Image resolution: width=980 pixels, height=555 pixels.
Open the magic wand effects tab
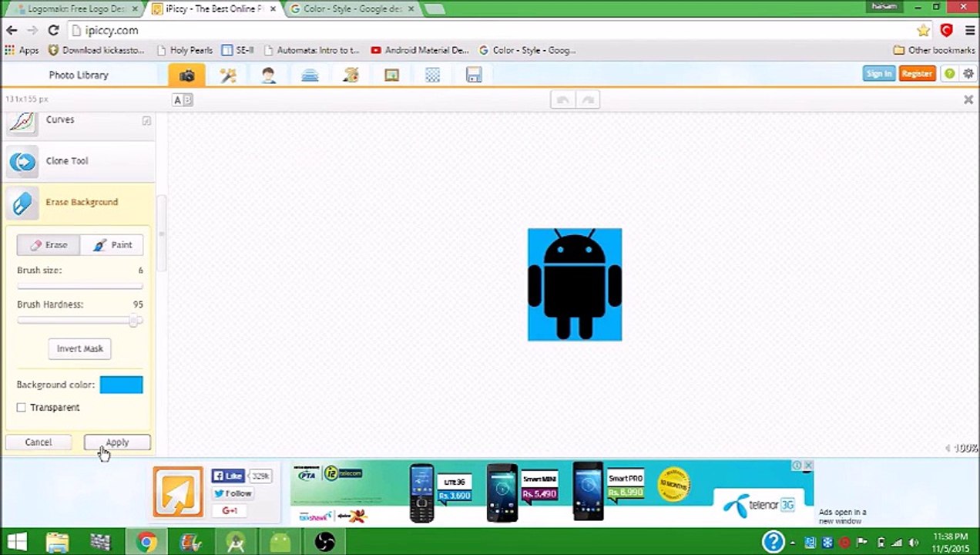pyautogui.click(x=227, y=75)
